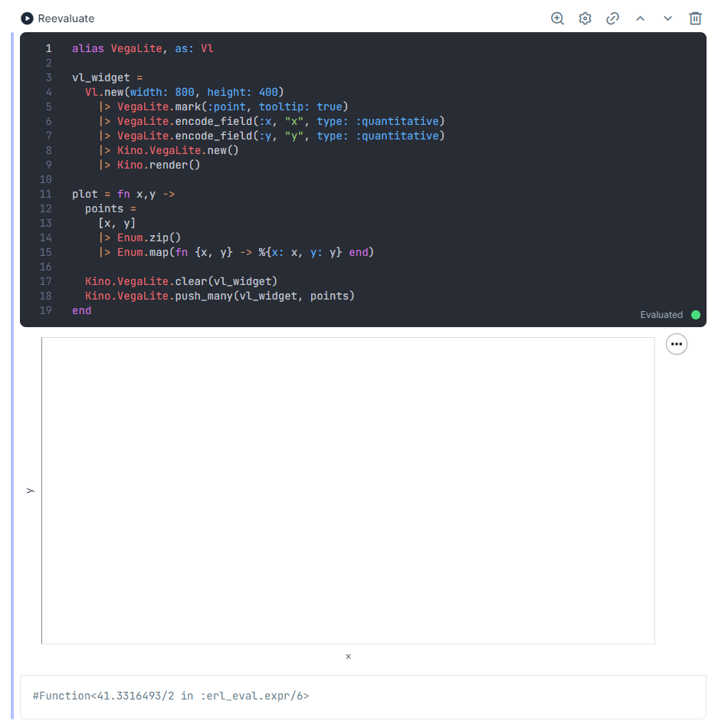Image resolution: width=728 pixels, height=724 pixels.
Task: Move cell up with up chevron
Action: click(640, 18)
